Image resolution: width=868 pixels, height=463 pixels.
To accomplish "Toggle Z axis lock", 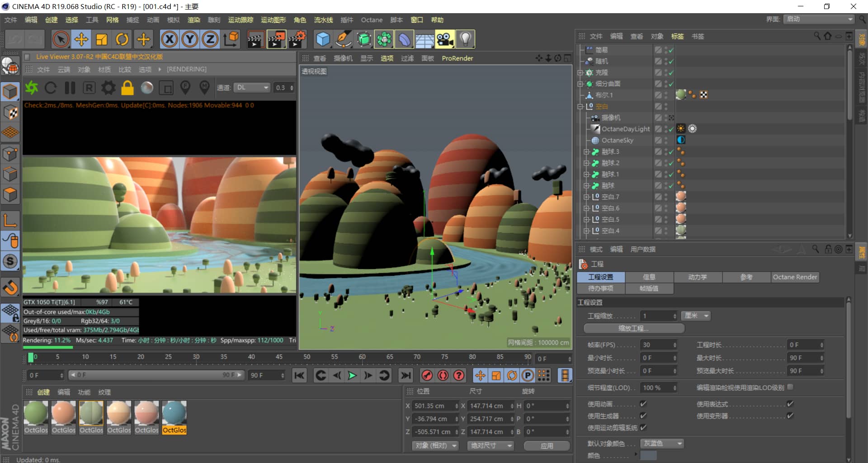I will pyautogui.click(x=210, y=39).
